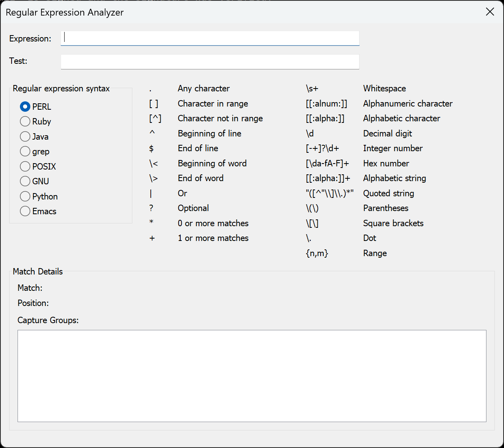Click the 'Capture Groups:' label
Screen dimensions: 504x448
pos(48,320)
